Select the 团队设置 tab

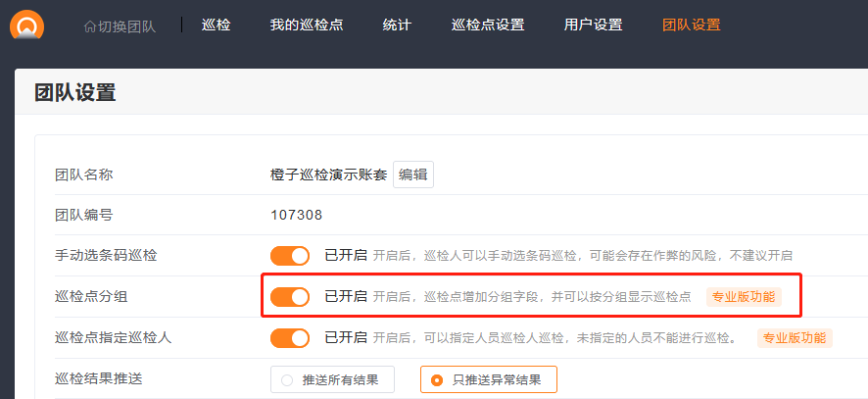(692, 25)
